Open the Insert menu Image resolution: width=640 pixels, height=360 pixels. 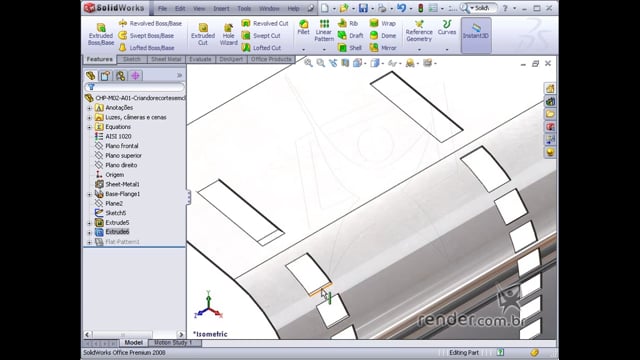tap(221, 8)
